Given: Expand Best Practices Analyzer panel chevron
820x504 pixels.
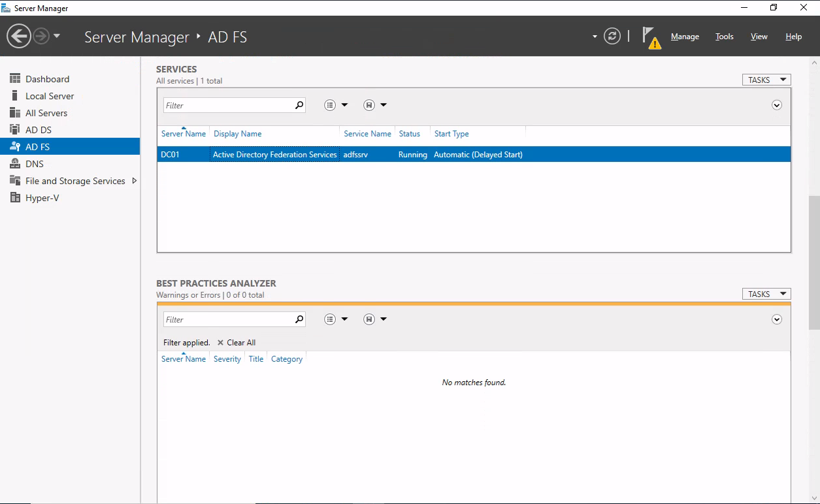Looking at the screenshot, I should pyautogui.click(x=777, y=319).
